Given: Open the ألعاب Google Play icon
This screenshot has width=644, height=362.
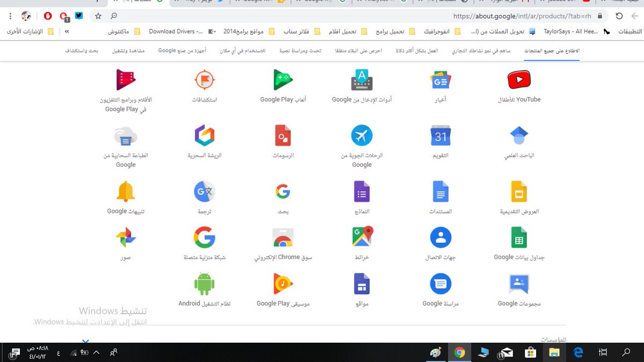Looking at the screenshot, I should tap(283, 80).
